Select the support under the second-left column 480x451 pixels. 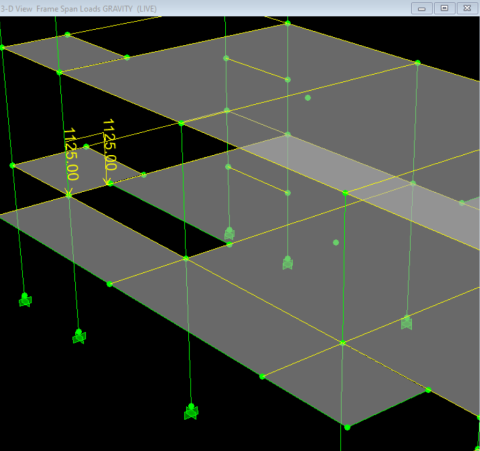pos(79,336)
